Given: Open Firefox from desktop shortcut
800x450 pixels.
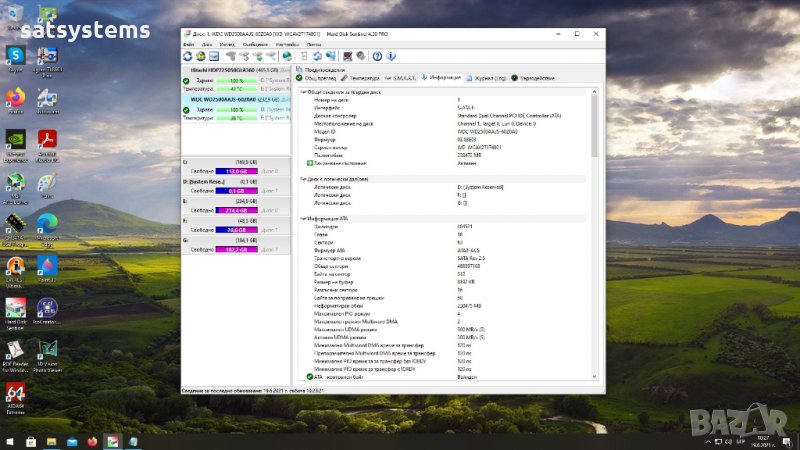Looking at the screenshot, I should pyautogui.click(x=15, y=97).
